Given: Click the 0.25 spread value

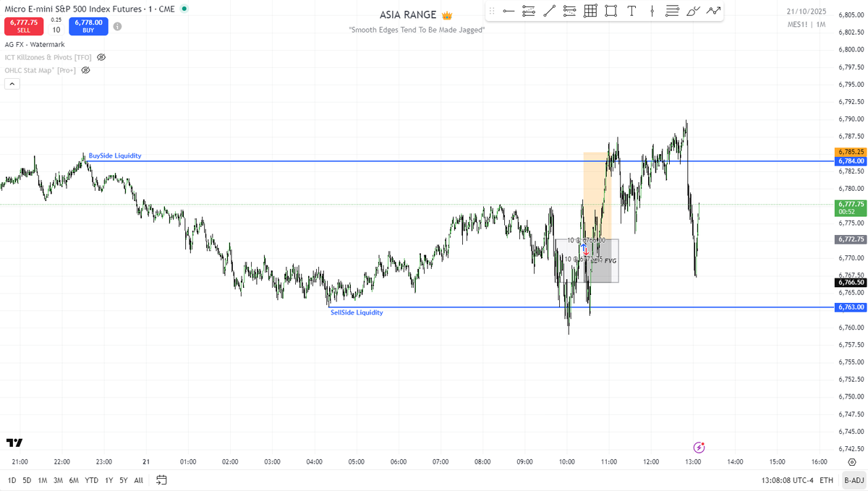Looking at the screenshot, I should [56, 20].
